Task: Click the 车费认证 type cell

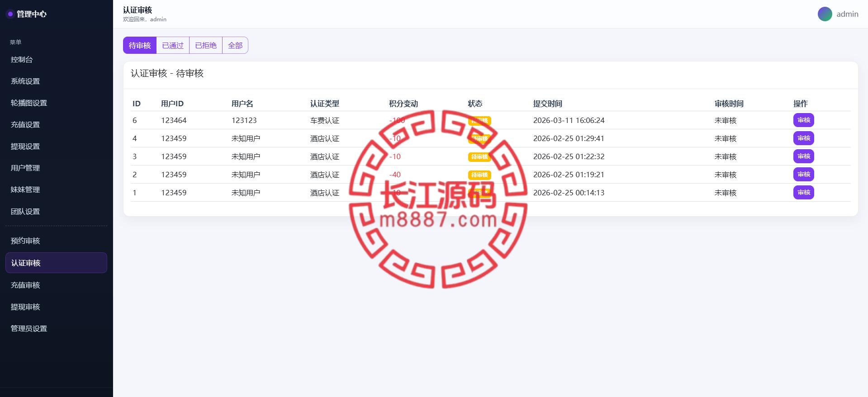Action: pos(325,120)
